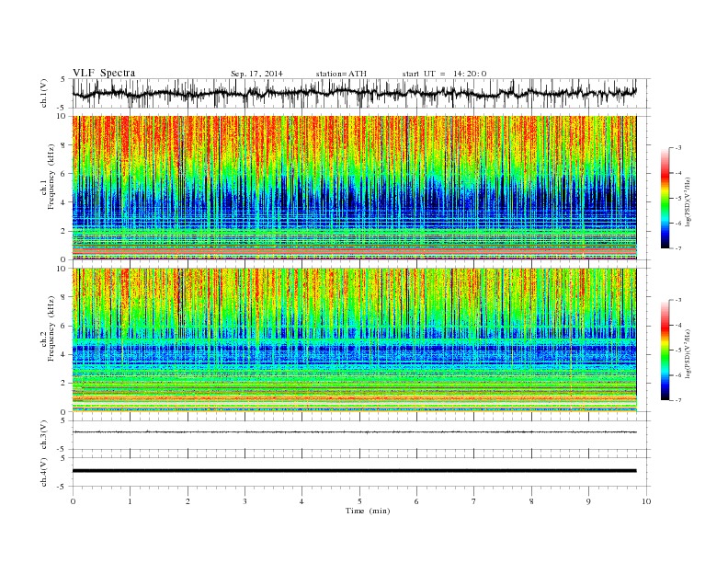The height and width of the screenshot is (563, 728).
Task: Click the thick black ch.4 voltage trace
Action: pos(355,471)
